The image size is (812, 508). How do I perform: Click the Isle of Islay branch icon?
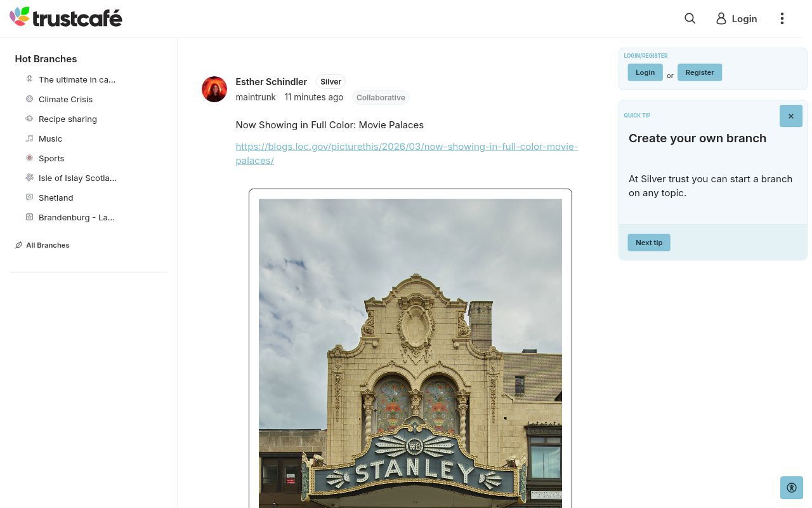tap(29, 178)
